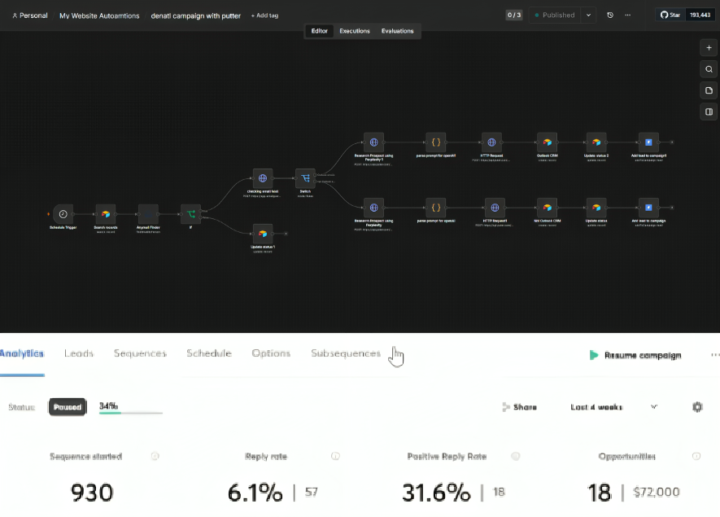Screen dimensions: 720x517
Task: Open the If branching node
Action: pos(191,214)
